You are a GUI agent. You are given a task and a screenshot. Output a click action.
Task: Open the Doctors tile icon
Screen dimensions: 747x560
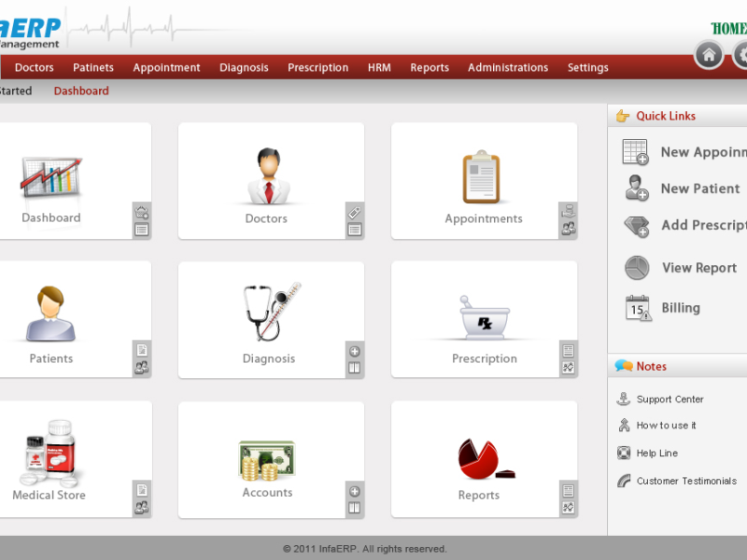click(x=268, y=173)
